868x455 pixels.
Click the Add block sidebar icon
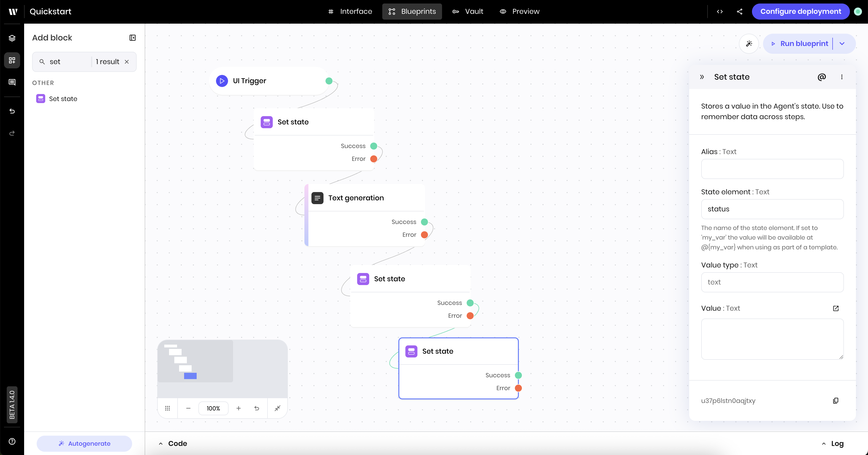coord(12,60)
